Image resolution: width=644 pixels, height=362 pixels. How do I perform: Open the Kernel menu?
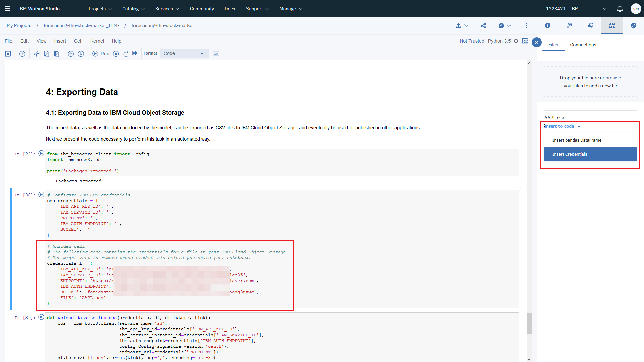[97, 41]
